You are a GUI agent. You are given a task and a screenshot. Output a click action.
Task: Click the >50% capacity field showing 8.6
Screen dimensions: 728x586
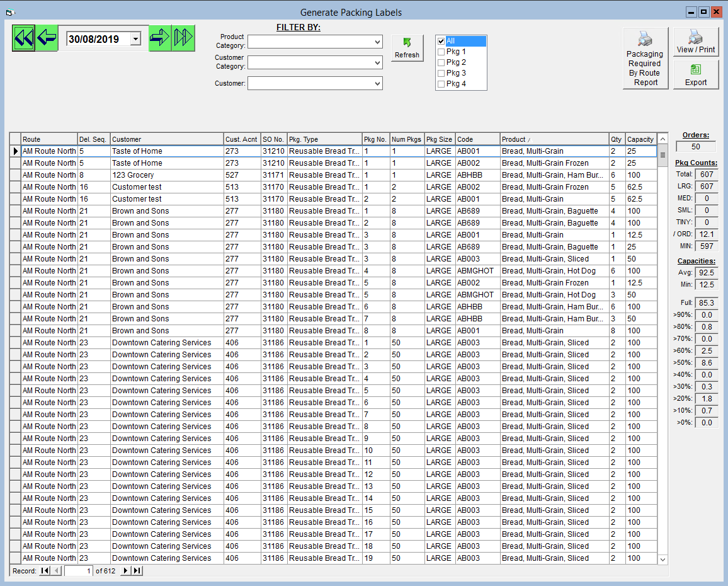click(707, 363)
